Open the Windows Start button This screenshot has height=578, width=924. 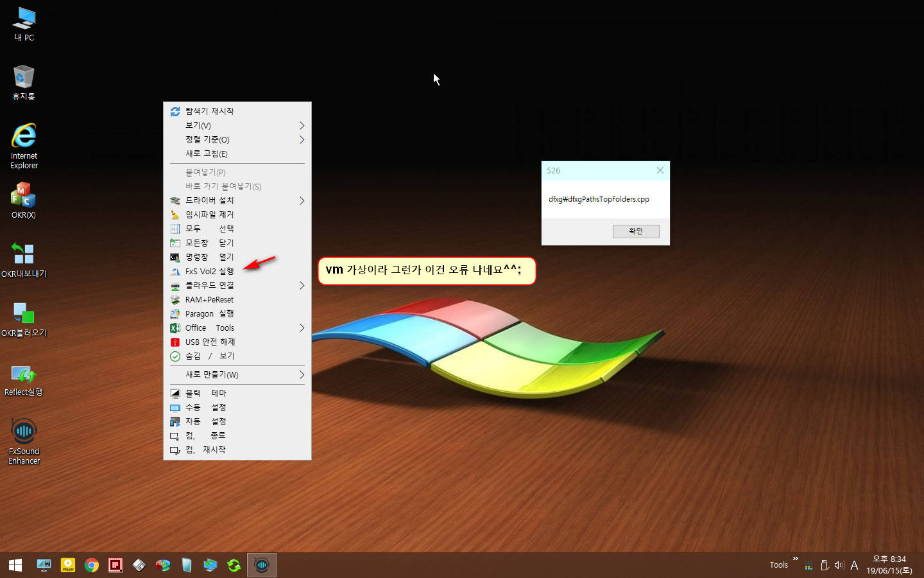[15, 565]
